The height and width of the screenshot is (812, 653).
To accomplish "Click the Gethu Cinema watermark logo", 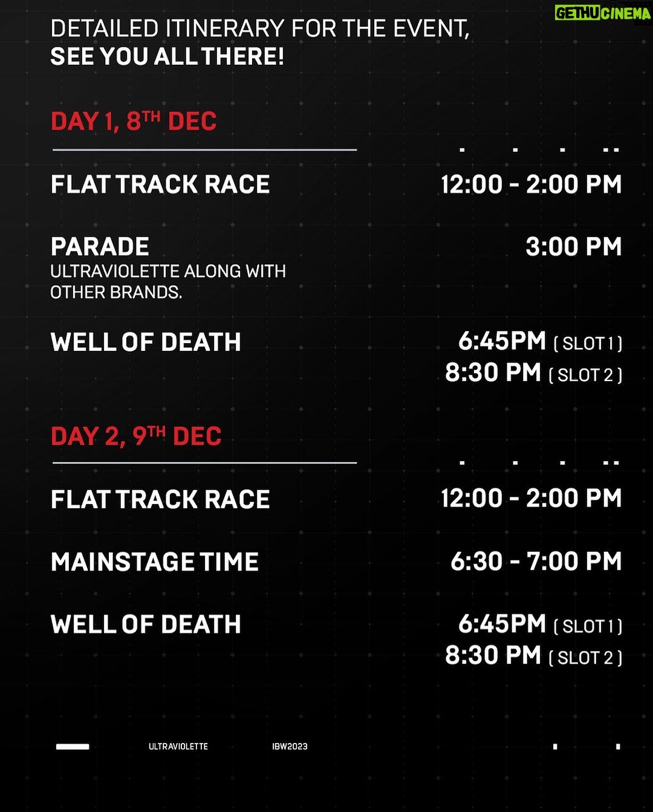I will 603,13.
